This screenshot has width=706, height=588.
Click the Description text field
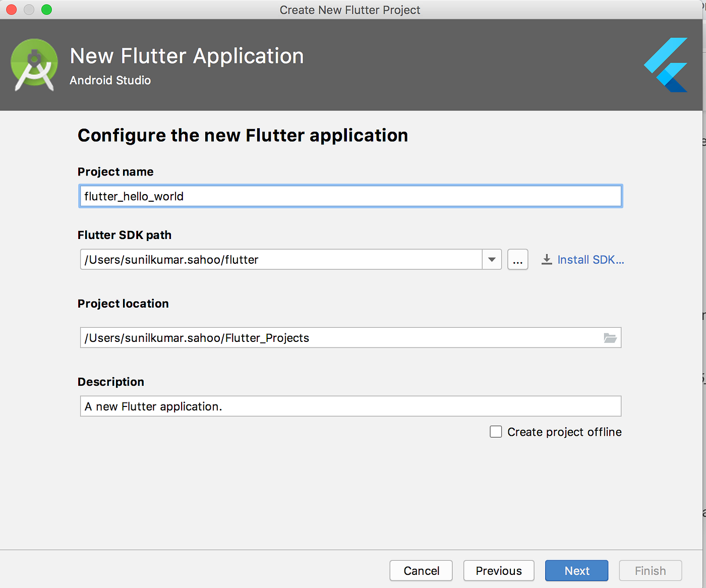click(350, 406)
